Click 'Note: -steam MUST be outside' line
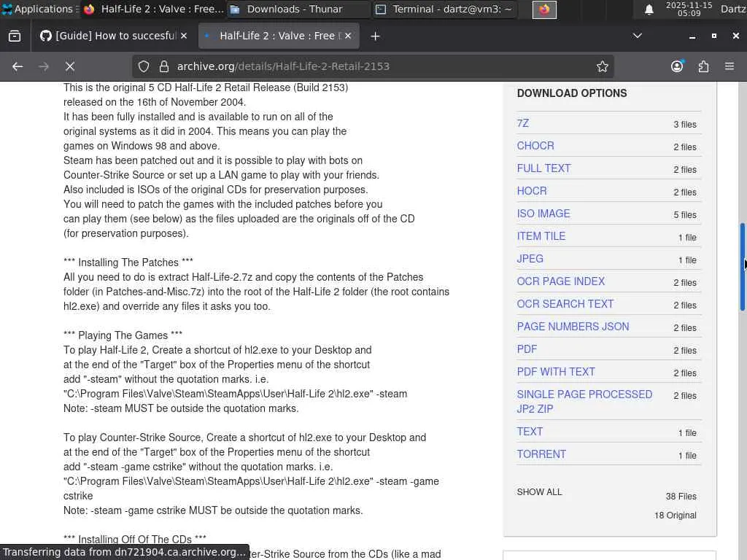The height and width of the screenshot is (560, 747). tap(181, 408)
